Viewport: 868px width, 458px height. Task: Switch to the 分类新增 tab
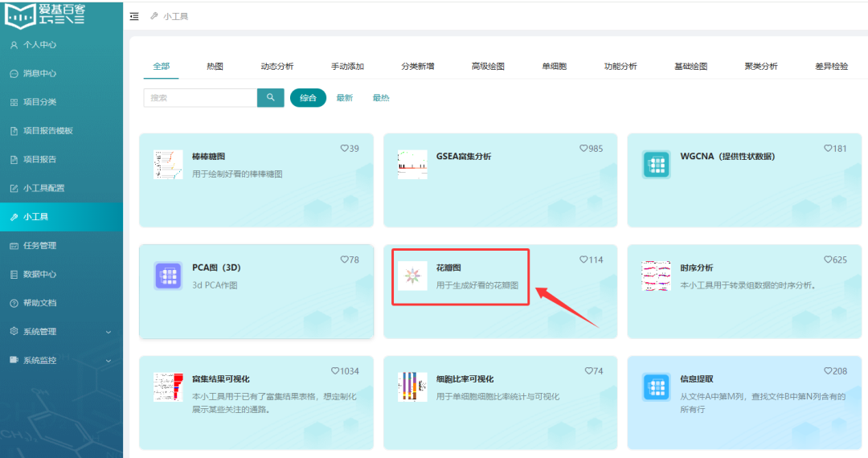[417, 67]
